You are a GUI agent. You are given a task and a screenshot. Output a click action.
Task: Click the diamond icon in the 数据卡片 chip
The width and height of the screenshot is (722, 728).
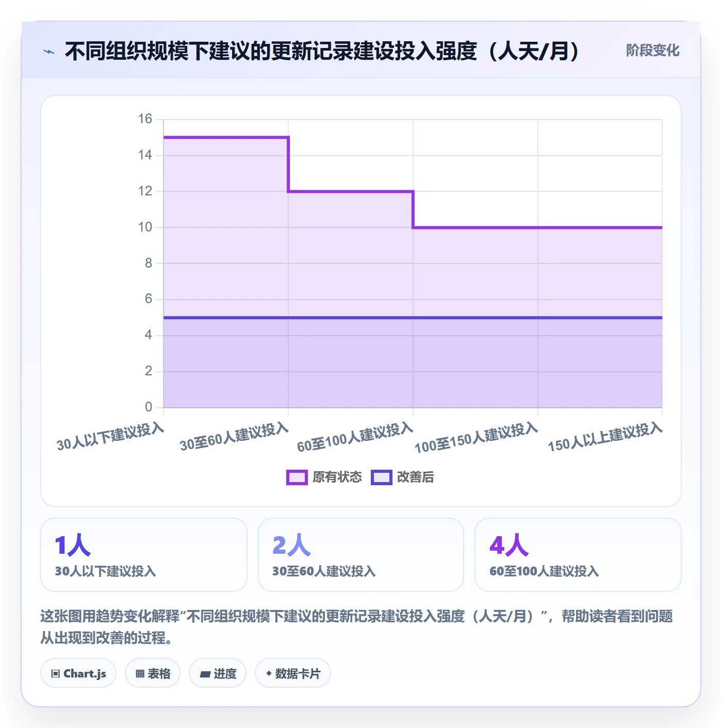coord(269,673)
